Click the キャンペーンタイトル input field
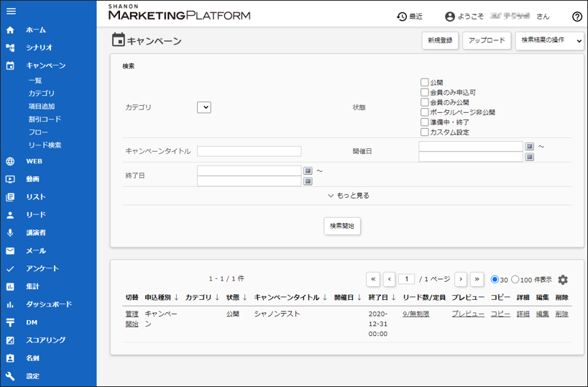The width and height of the screenshot is (588, 387). 249,151
